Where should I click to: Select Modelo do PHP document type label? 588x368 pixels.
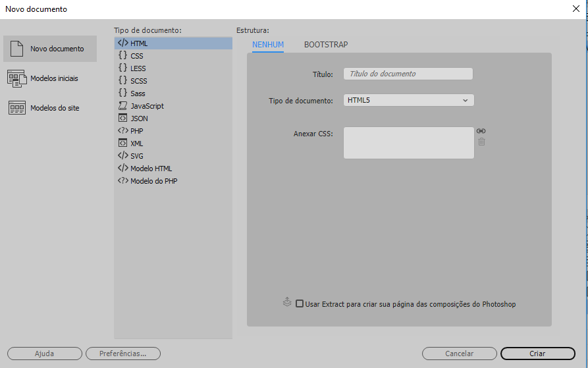pos(154,181)
